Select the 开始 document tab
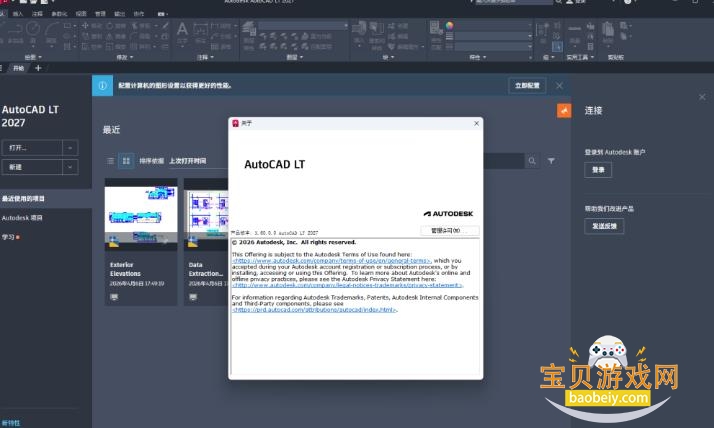The image size is (714, 428). pyautogui.click(x=18, y=68)
